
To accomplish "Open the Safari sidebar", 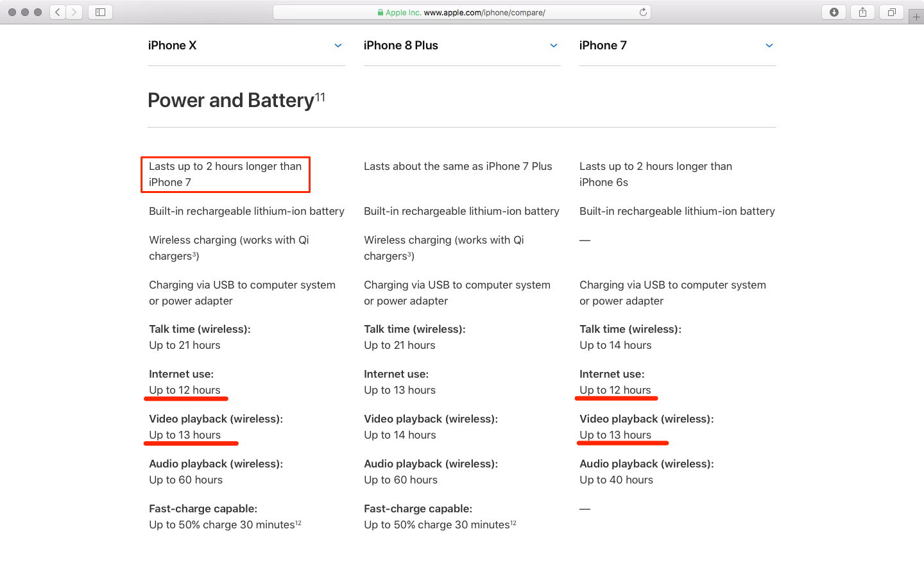I will [x=100, y=12].
